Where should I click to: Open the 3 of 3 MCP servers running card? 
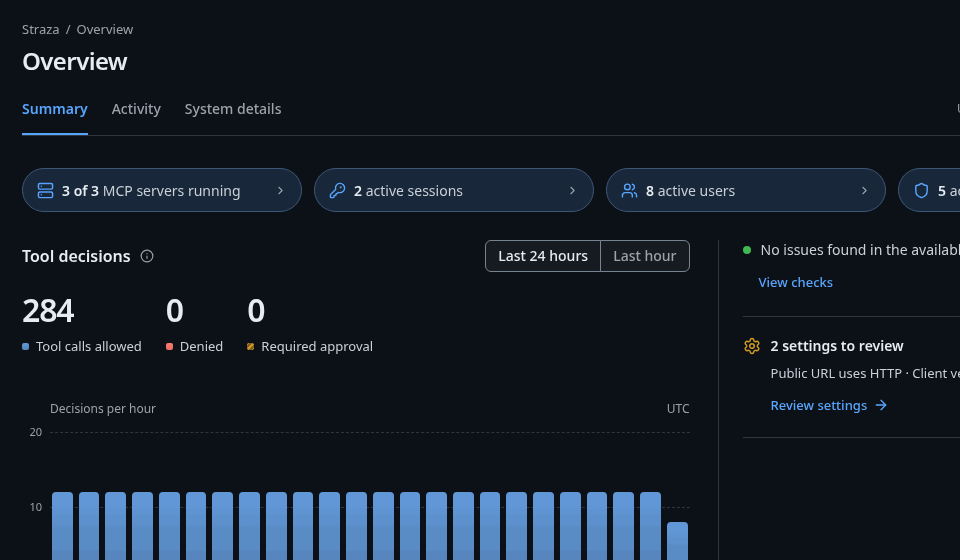pyautogui.click(x=162, y=190)
